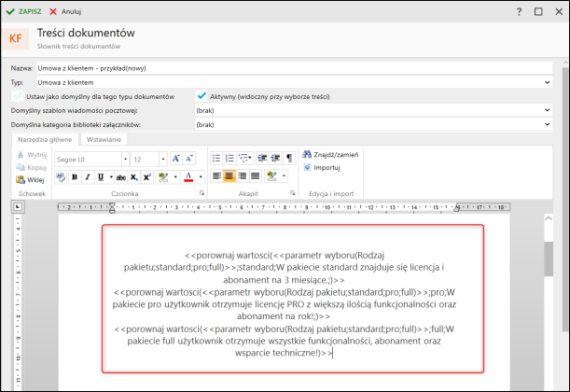The width and height of the screenshot is (570, 392).
Task: Open the paragraph shading dropdown arrow
Action: coord(284,176)
